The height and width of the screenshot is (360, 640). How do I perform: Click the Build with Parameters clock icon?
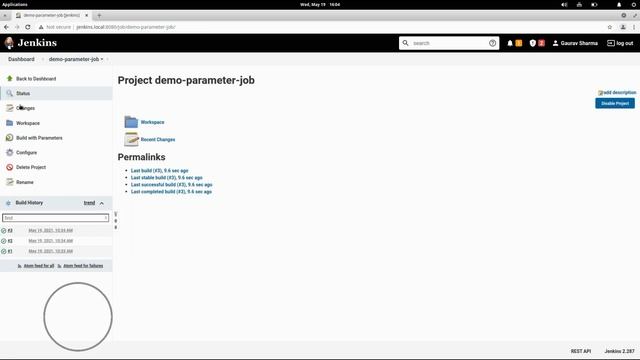coord(9,138)
